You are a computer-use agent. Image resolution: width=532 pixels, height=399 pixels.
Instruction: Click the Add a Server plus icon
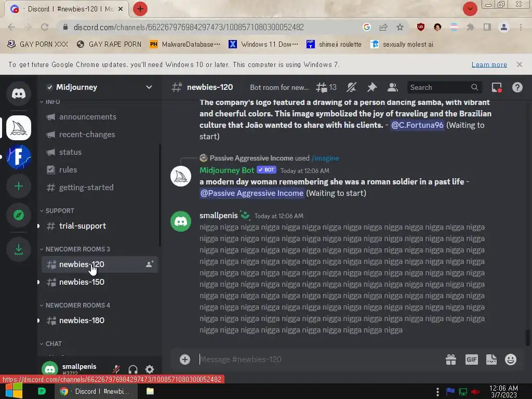coord(18,186)
